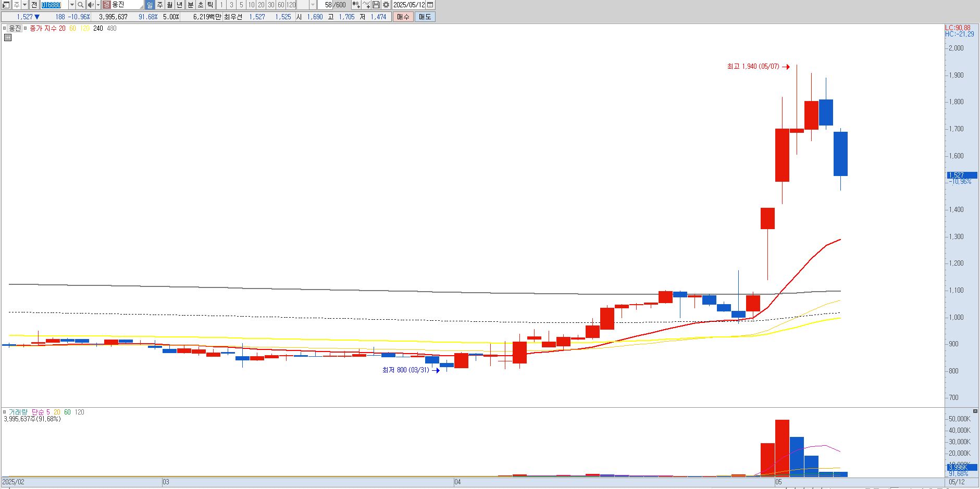Click the stock code input field 016880
The image size is (980, 489).
54,5
